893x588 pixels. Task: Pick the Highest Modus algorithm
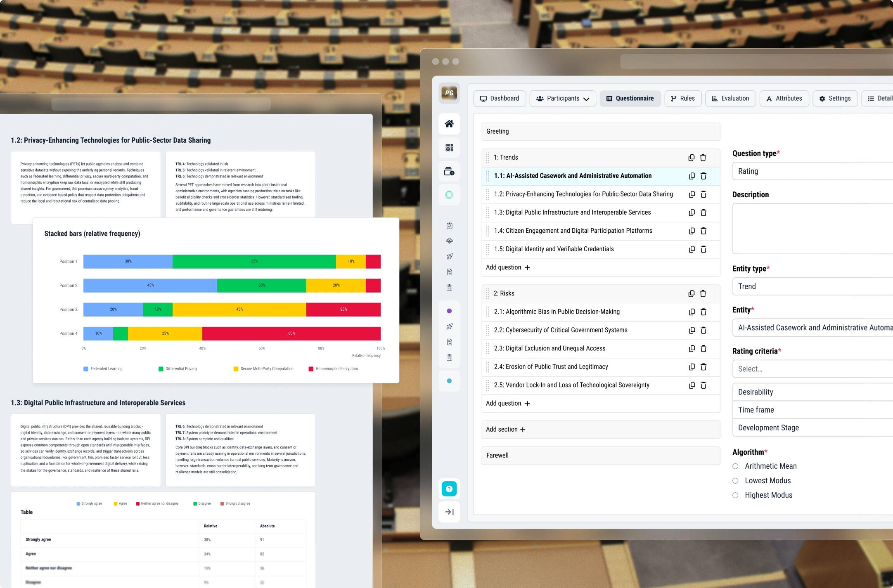point(735,495)
